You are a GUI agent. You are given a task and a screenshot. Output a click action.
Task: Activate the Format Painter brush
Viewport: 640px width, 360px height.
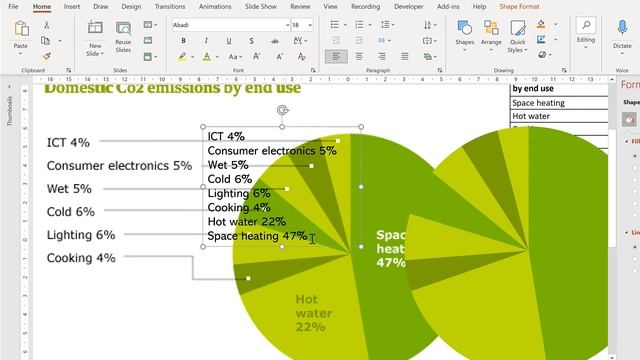pos(46,56)
